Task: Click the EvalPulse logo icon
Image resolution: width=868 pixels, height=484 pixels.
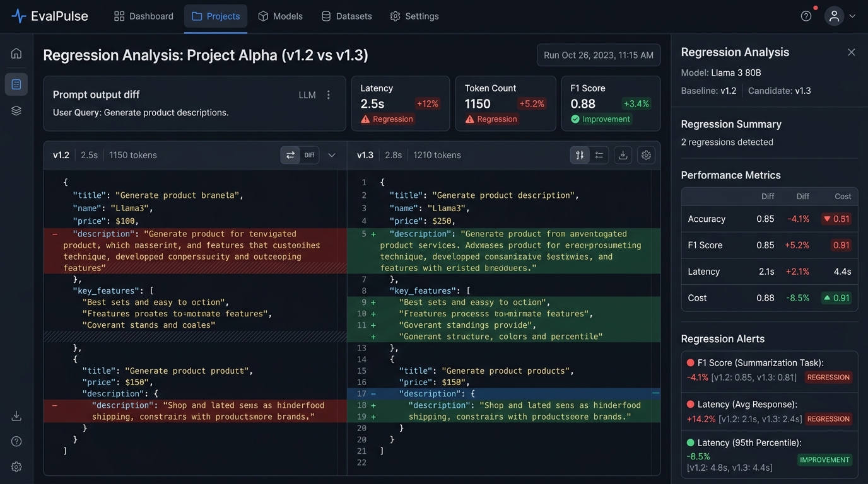Action: [19, 16]
